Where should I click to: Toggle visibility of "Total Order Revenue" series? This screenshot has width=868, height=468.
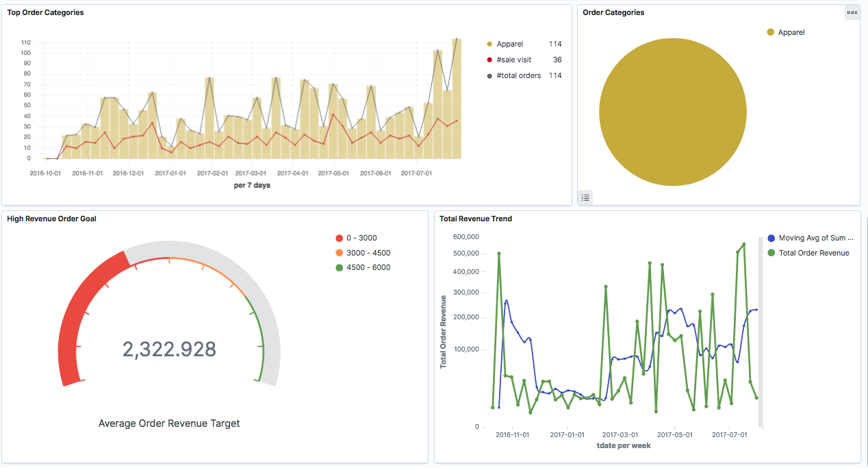813,252
